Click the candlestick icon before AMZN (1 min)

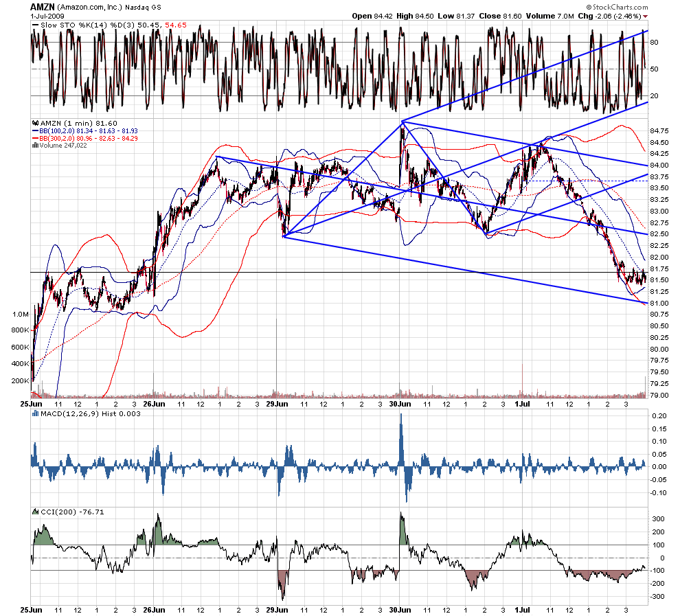36,123
